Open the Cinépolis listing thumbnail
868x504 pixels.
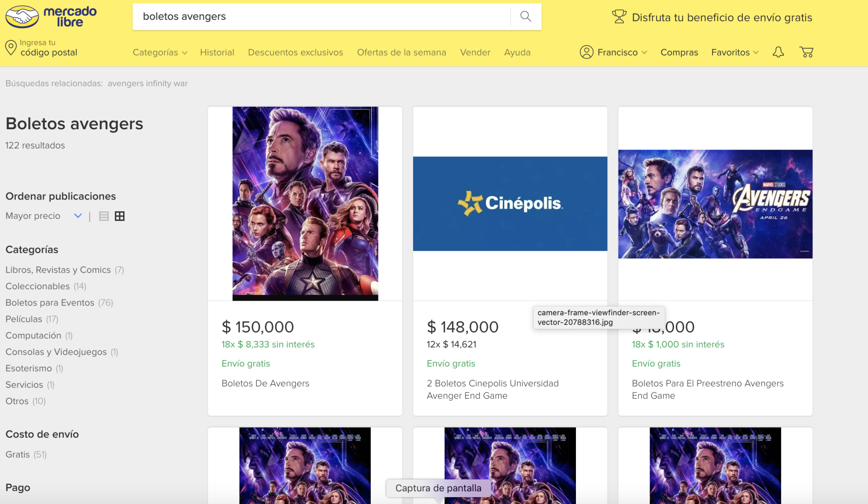tap(510, 203)
